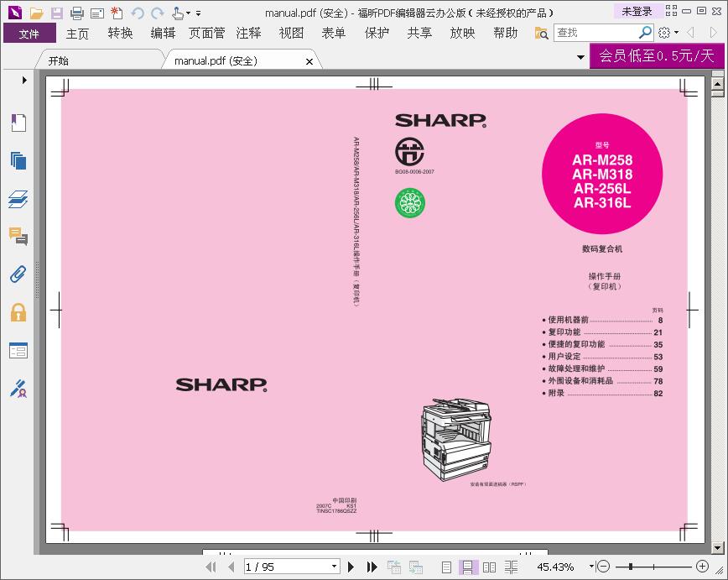Open the 保护 ribbon tab
The height and width of the screenshot is (580, 728).
tap(377, 34)
